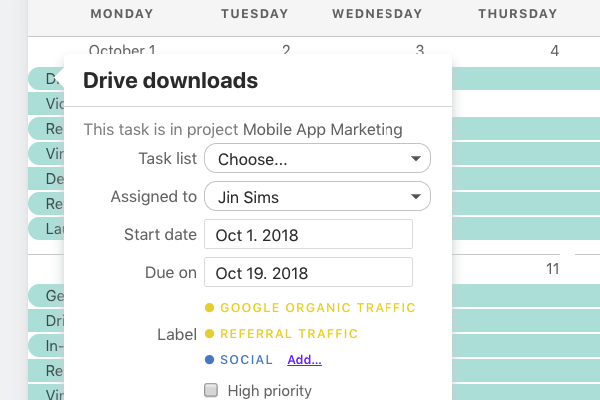
Task: Open the task bar starting with Ge
Action: 47,296
